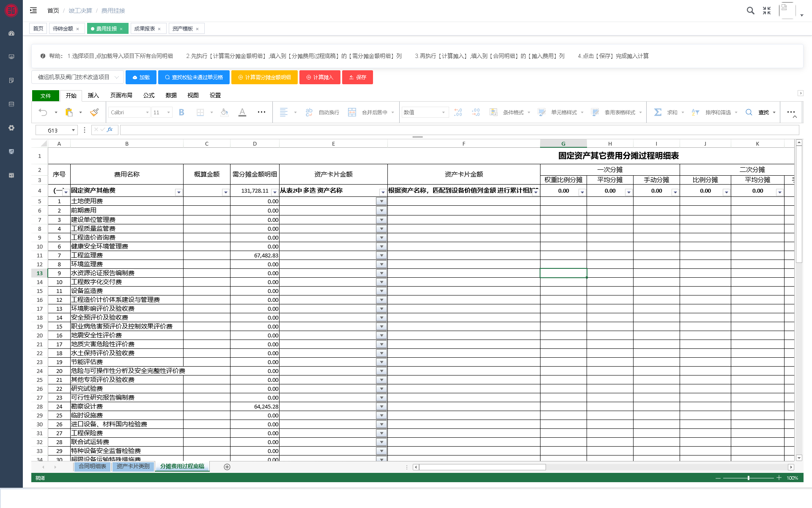
Task: Click the fill color bucket icon
Action: pyautogui.click(x=225, y=112)
